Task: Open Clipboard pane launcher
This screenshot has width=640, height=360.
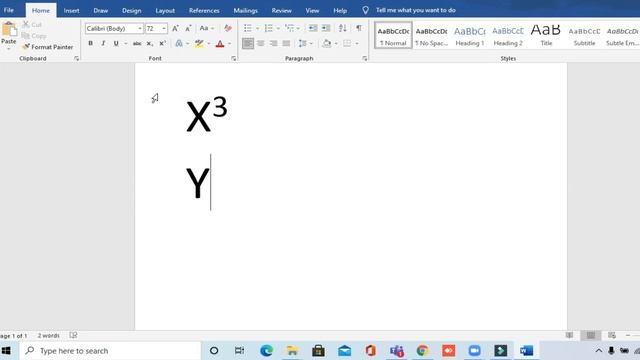Action: (x=76, y=58)
